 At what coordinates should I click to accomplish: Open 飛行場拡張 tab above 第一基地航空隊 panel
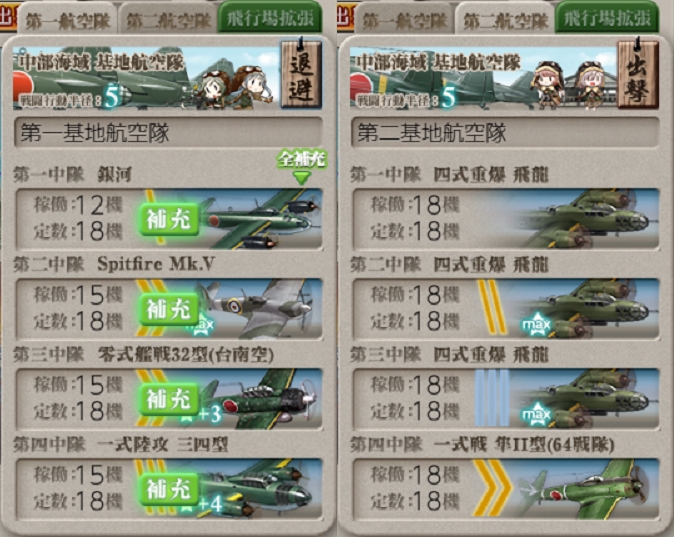(x=270, y=18)
